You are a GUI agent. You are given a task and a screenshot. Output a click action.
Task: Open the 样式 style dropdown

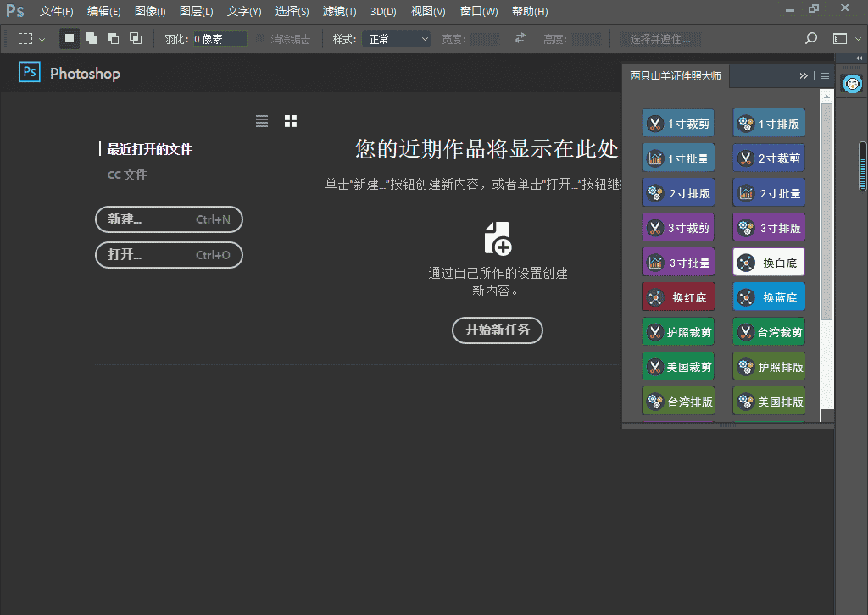(x=397, y=39)
